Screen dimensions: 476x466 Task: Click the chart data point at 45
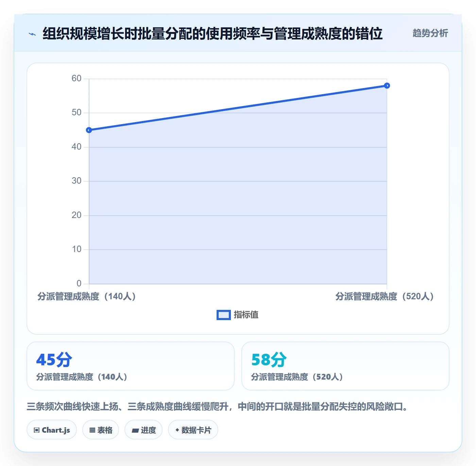click(89, 130)
